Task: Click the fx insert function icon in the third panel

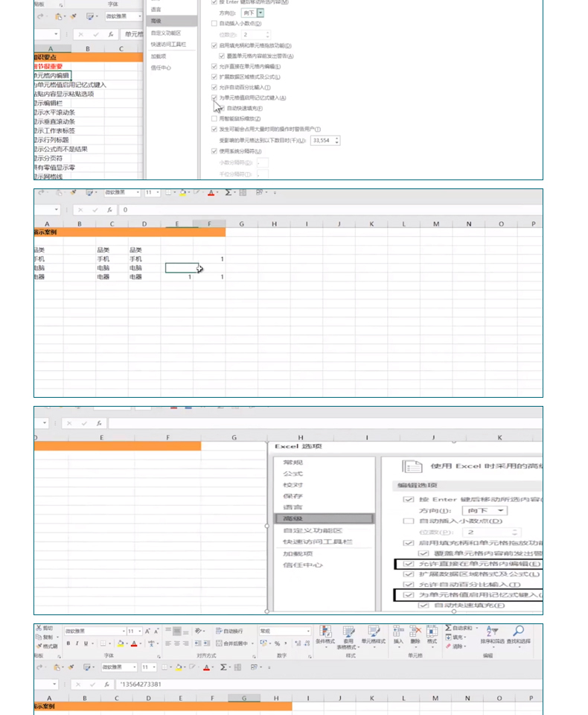Action: [99, 423]
